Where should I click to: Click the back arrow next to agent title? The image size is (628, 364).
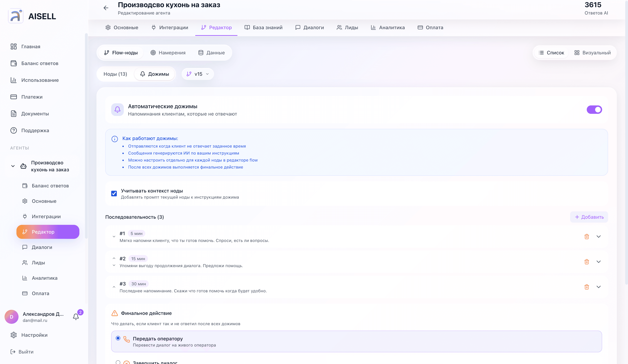pos(106,8)
